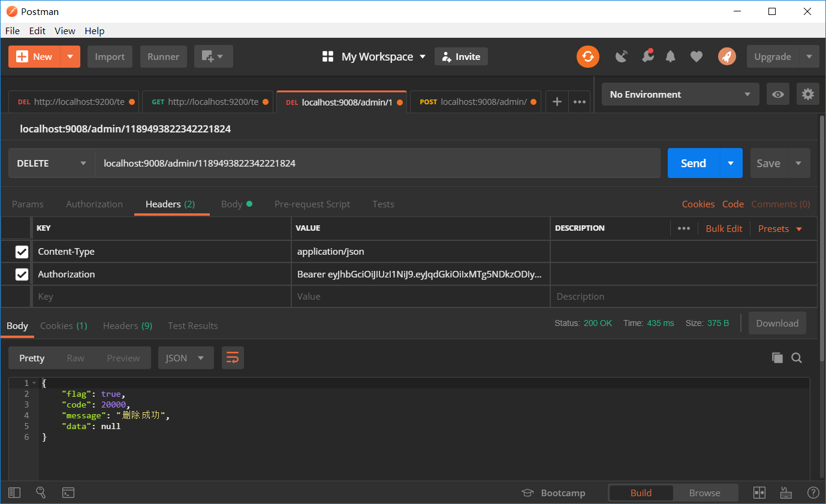Open find and replace in status bar
Image resolution: width=826 pixels, height=504 pixels.
click(x=41, y=493)
